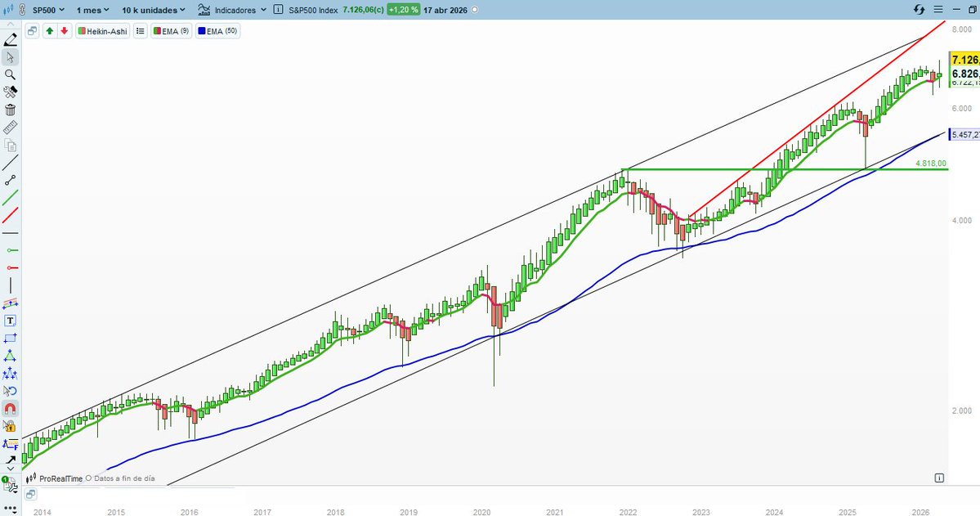
Task: Select the black arrow drawing tool
Action: [10, 461]
